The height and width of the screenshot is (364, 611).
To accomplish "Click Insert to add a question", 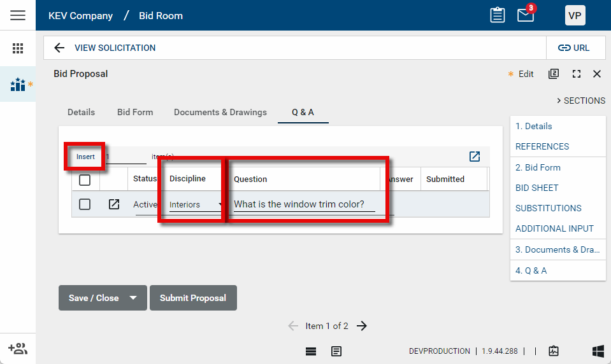I will point(85,157).
